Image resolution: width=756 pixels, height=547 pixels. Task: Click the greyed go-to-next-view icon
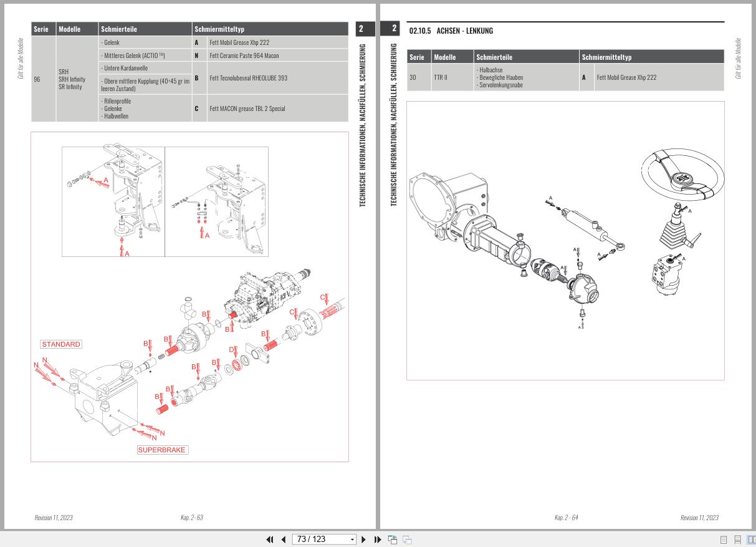[407, 540]
